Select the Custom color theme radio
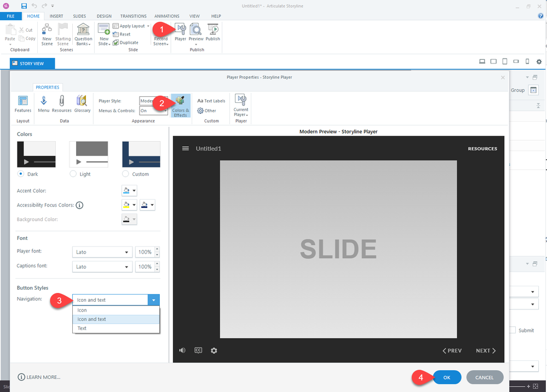547x392 pixels. tap(125, 174)
